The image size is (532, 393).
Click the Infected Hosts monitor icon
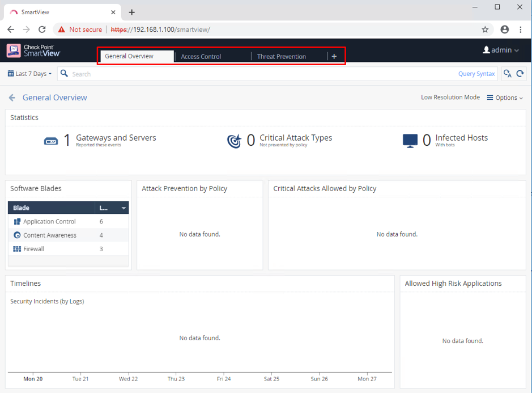(410, 141)
